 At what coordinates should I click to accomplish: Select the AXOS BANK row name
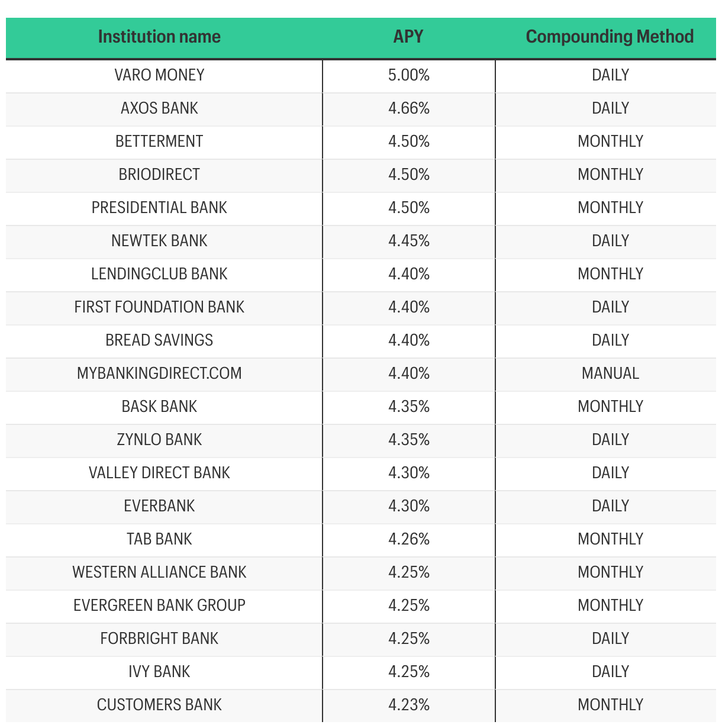pos(159,108)
